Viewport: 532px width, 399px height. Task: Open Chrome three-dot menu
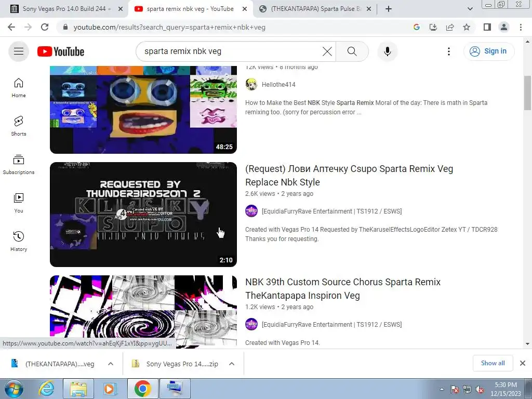[x=521, y=27]
